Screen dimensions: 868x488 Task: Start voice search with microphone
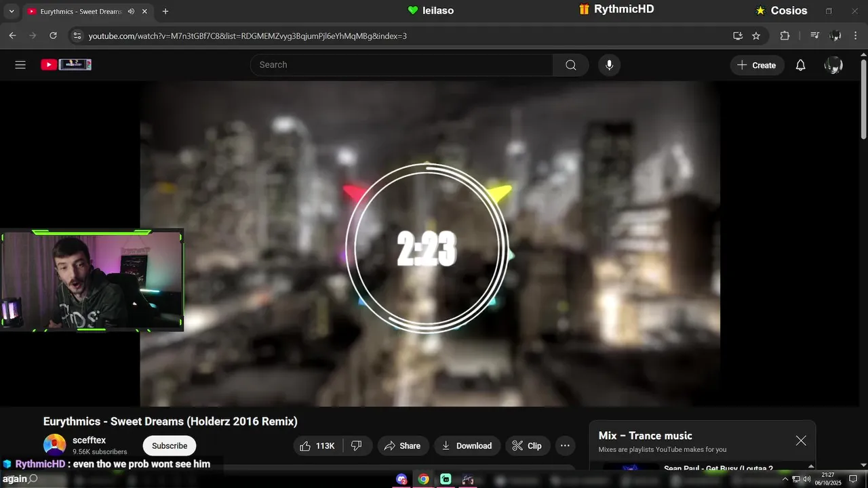pos(609,65)
